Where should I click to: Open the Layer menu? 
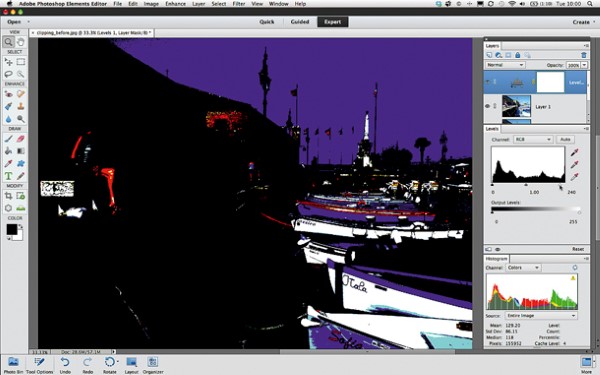198,4
